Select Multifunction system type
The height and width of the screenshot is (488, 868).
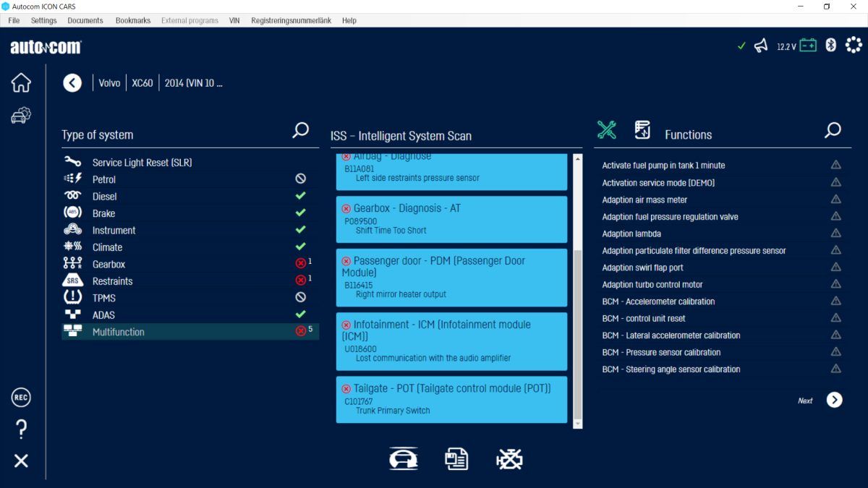(x=190, y=332)
